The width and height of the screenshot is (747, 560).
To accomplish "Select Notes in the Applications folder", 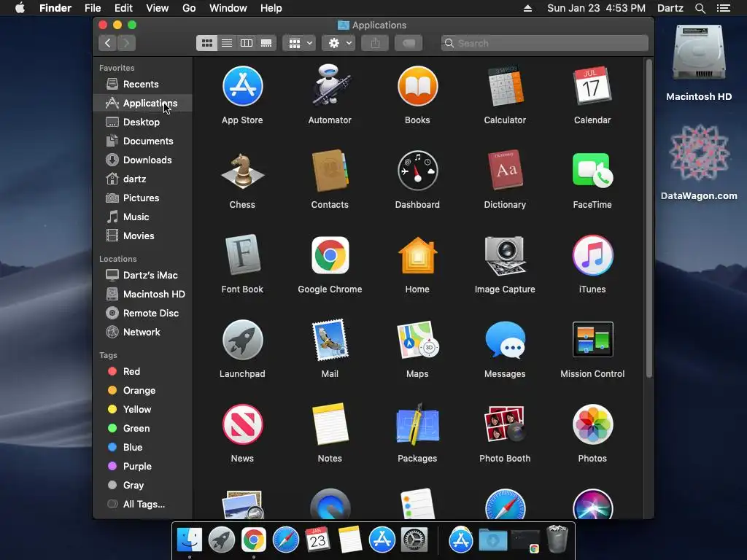I will pos(330,424).
